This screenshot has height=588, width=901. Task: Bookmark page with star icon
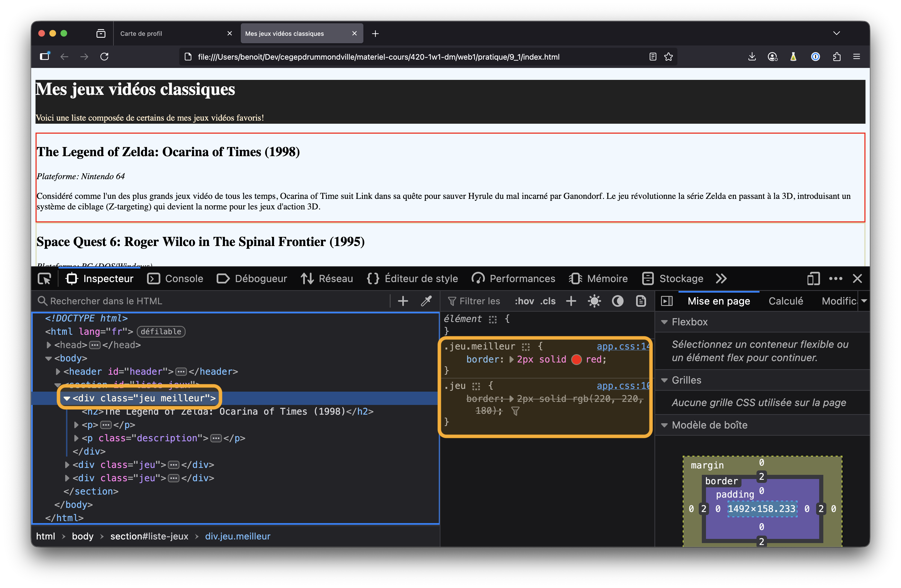(x=669, y=57)
